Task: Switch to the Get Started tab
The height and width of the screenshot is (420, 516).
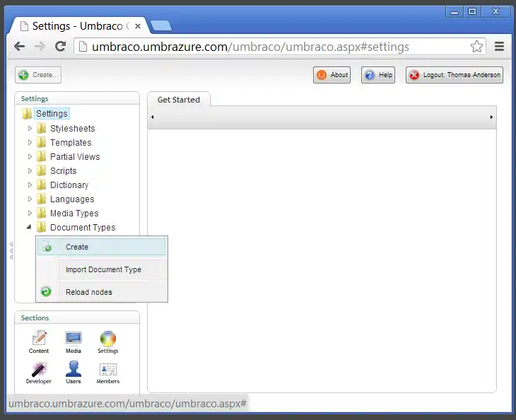Action: tap(179, 100)
